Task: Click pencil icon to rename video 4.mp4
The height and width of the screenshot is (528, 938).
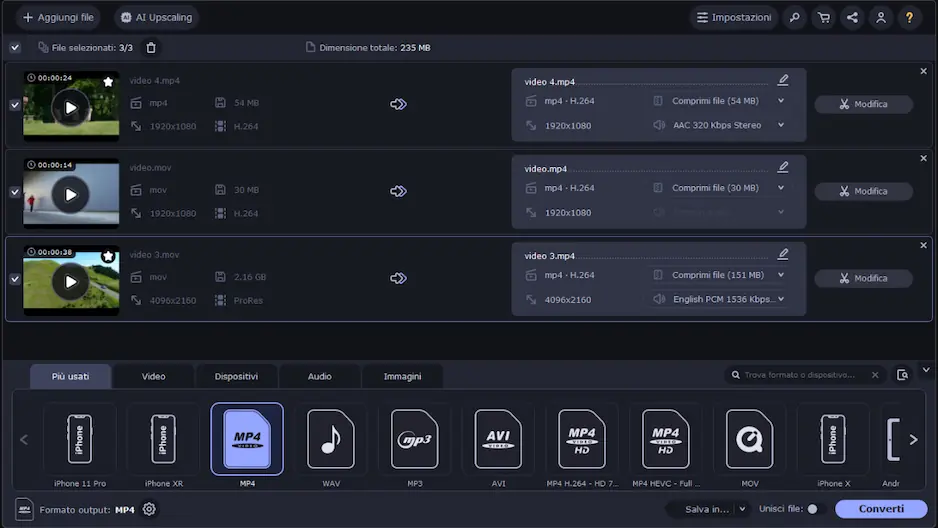Action: pyautogui.click(x=783, y=80)
